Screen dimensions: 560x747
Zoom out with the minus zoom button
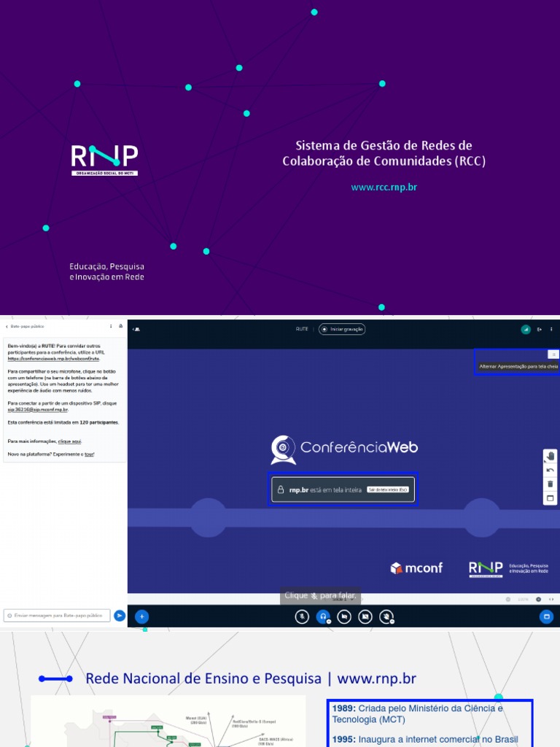508,600
